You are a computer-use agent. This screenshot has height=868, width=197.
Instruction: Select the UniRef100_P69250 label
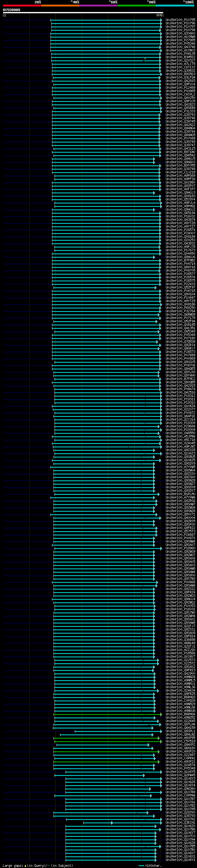[x=180, y=308]
